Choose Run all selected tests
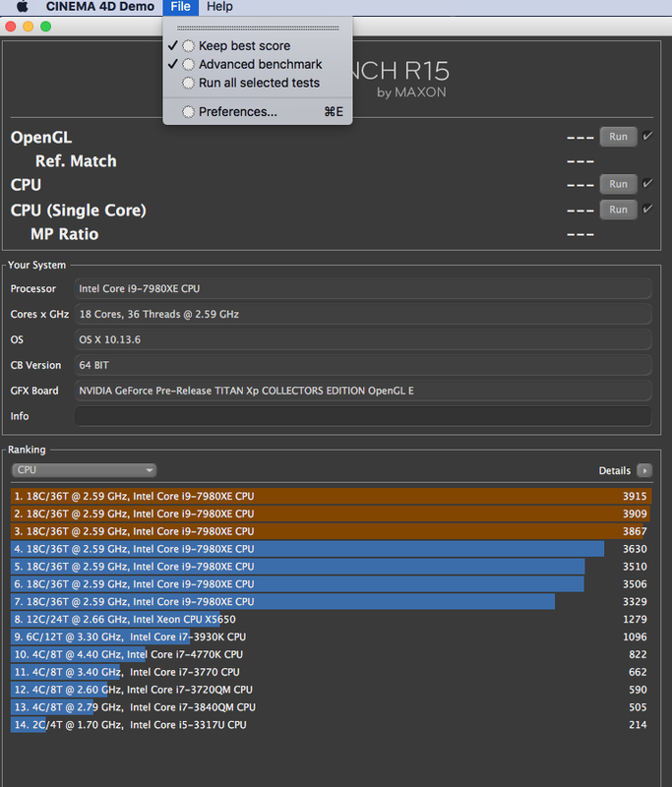This screenshot has width=672, height=787. click(258, 83)
